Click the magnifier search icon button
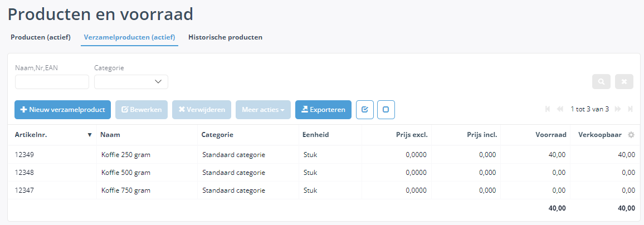644x225 pixels. point(601,82)
